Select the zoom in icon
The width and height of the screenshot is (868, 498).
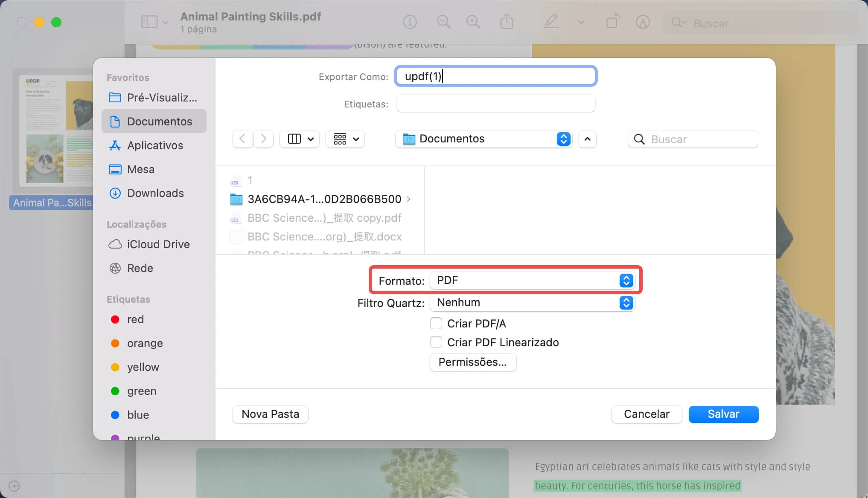[473, 22]
